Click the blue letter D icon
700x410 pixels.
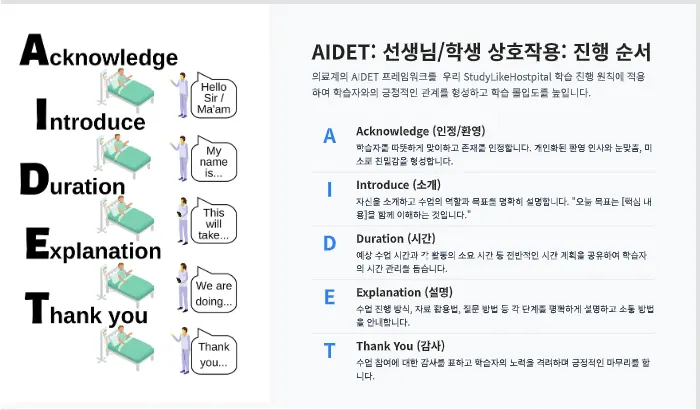(x=329, y=243)
